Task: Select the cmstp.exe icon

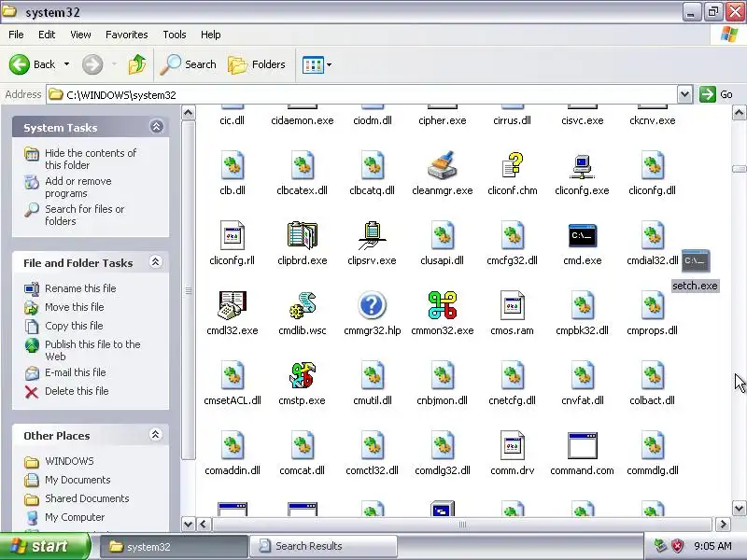Action: point(302,375)
